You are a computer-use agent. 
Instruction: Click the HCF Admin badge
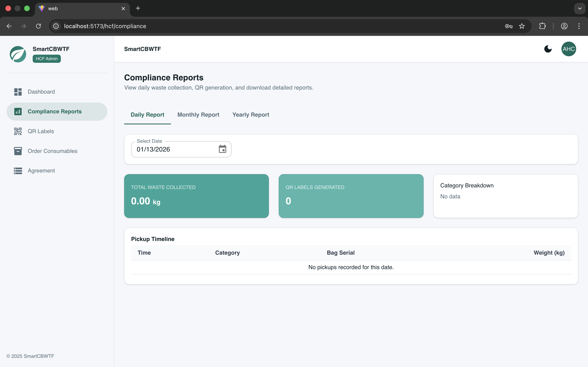[x=46, y=59]
